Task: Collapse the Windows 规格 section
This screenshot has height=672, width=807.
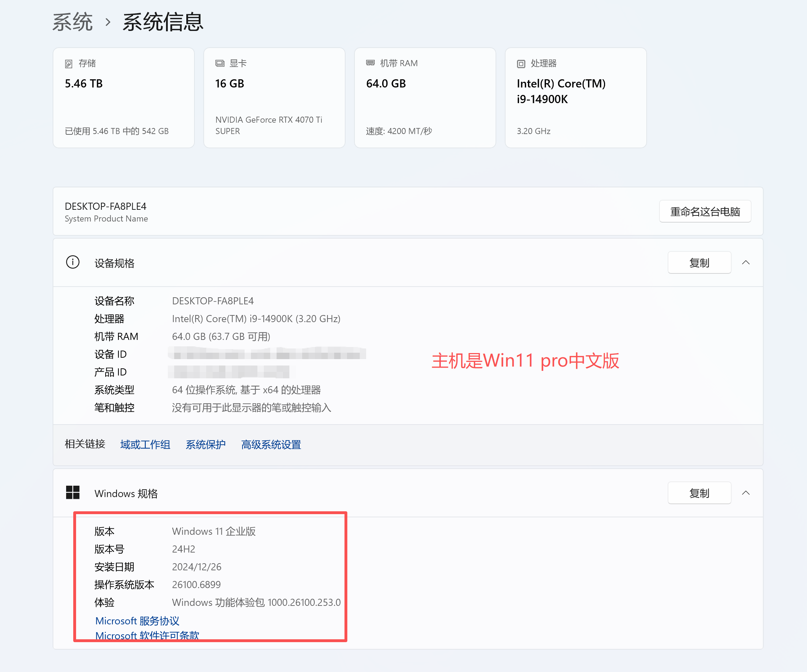Action: pyautogui.click(x=745, y=493)
